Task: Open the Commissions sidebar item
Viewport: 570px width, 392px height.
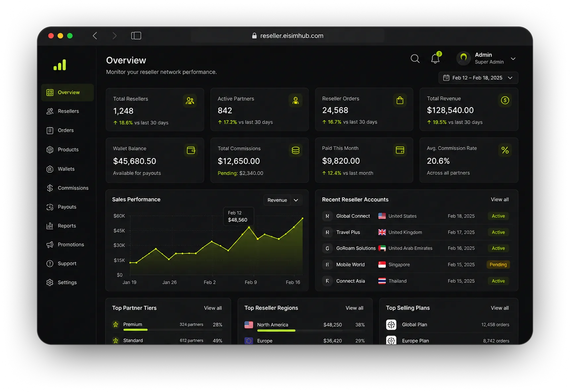Action: tap(68, 188)
